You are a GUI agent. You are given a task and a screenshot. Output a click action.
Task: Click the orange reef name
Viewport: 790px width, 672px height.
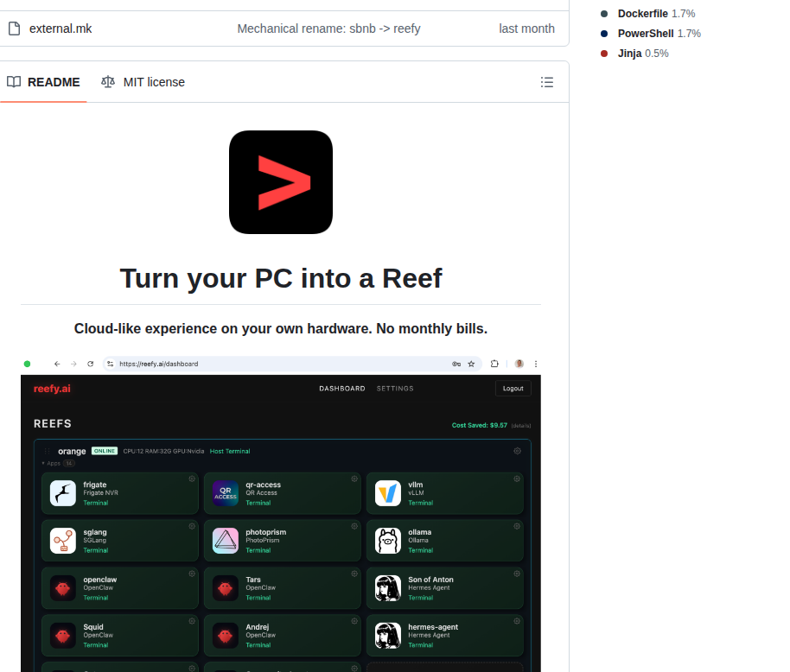72,451
